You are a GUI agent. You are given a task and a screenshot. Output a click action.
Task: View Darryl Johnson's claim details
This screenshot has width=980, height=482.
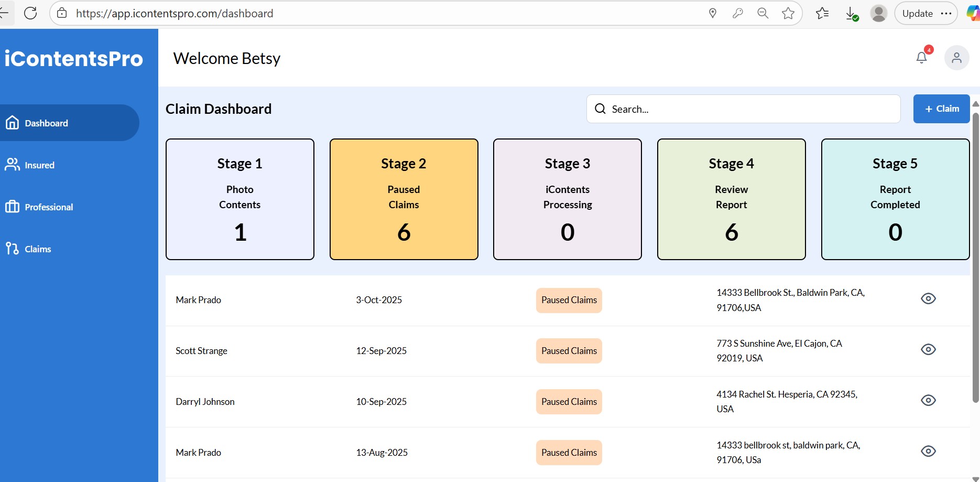(928, 400)
